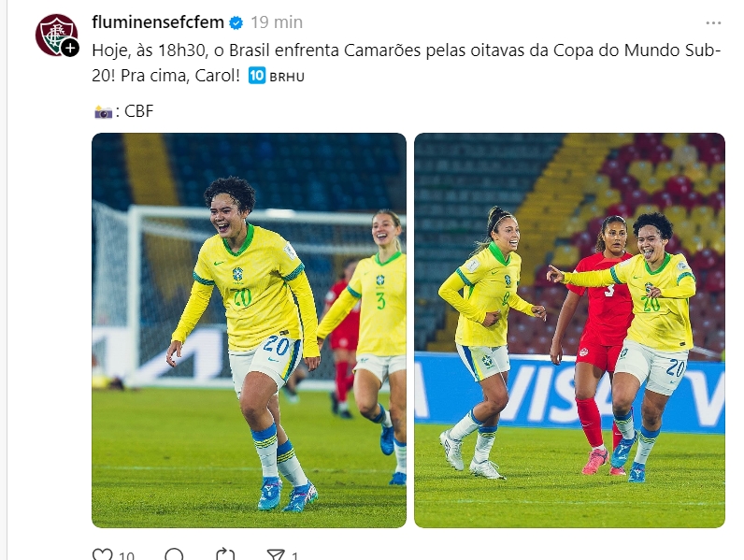Open replies via the comment bubble icon
744x560 pixels.
click(x=174, y=554)
